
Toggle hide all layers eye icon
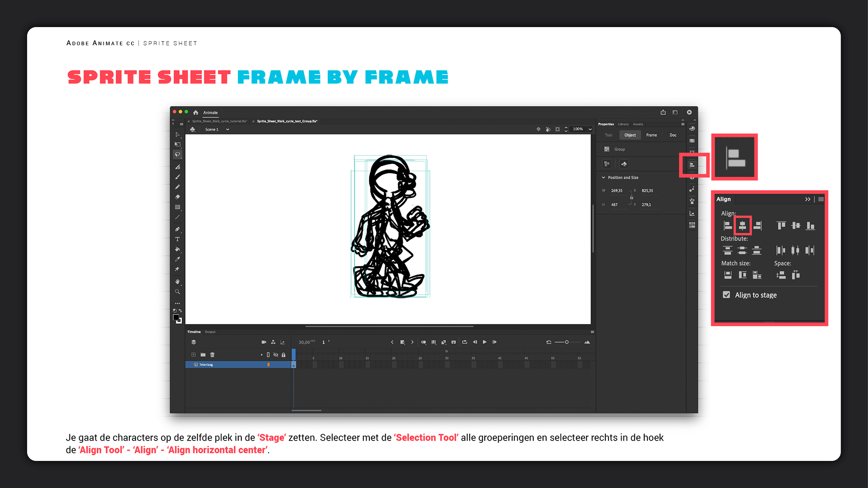[276, 355]
